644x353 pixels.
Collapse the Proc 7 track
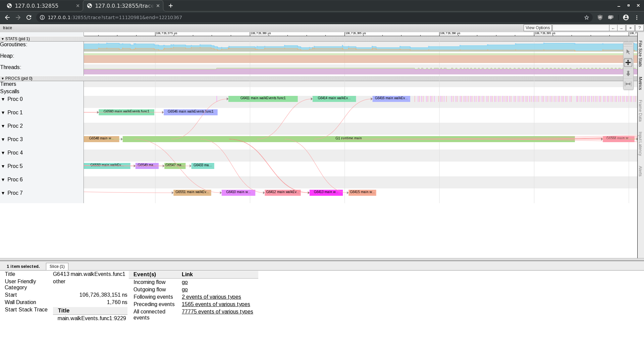3,193
